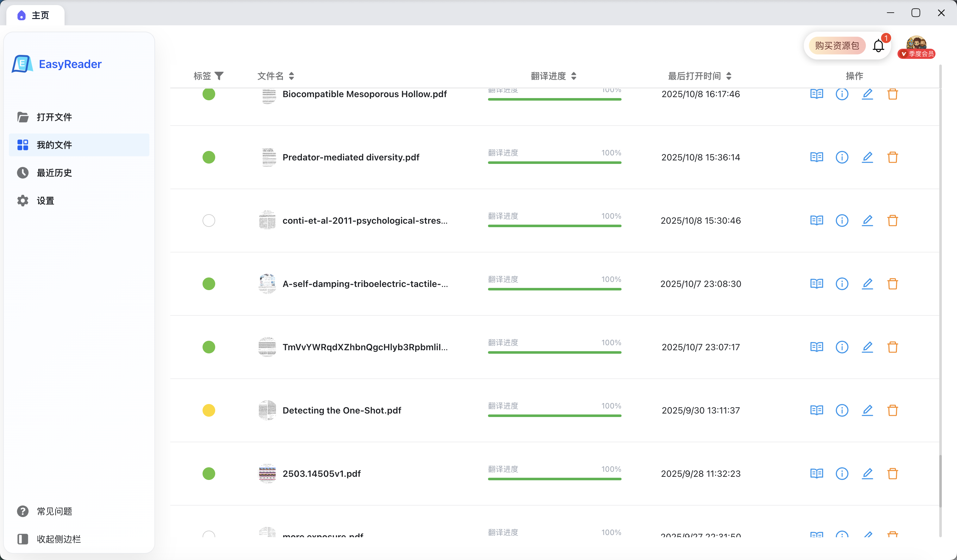Show info for conti-et-al-2011 file
The width and height of the screenshot is (957, 560).
(x=842, y=221)
